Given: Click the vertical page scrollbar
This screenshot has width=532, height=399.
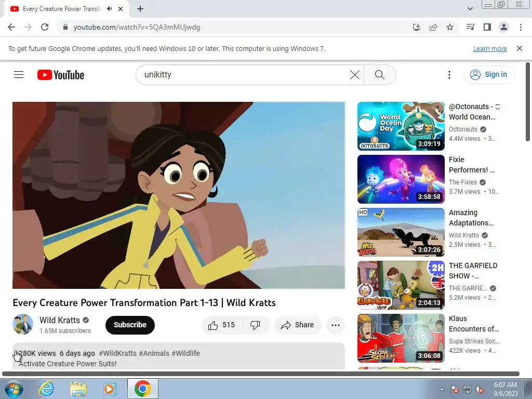Looking at the screenshot, I should tap(528, 102).
